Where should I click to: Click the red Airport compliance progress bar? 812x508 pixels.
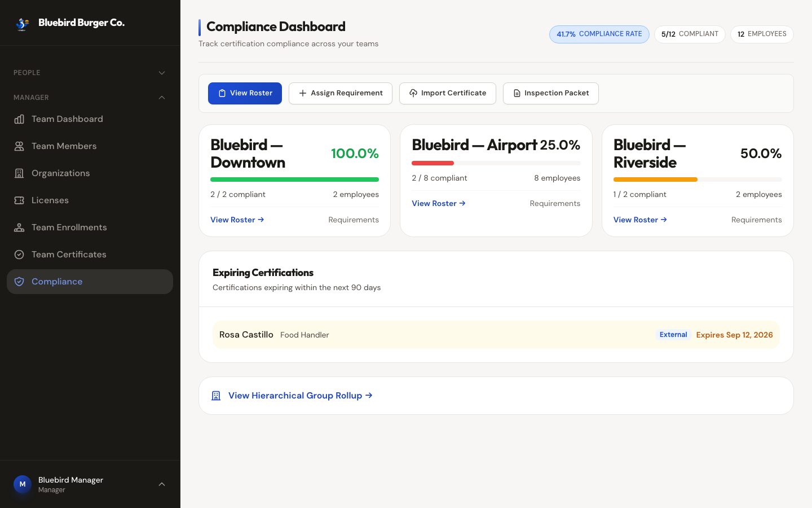pyautogui.click(x=496, y=163)
